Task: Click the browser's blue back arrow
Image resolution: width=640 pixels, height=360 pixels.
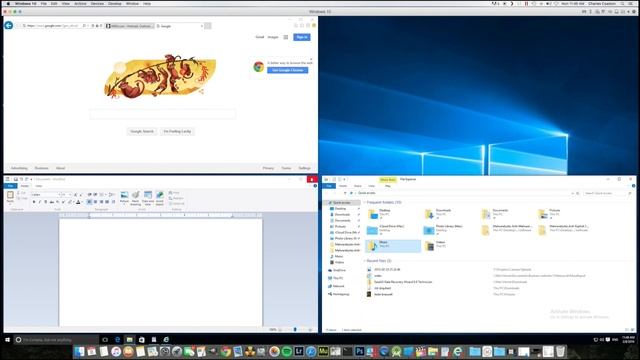Action: tap(9, 25)
